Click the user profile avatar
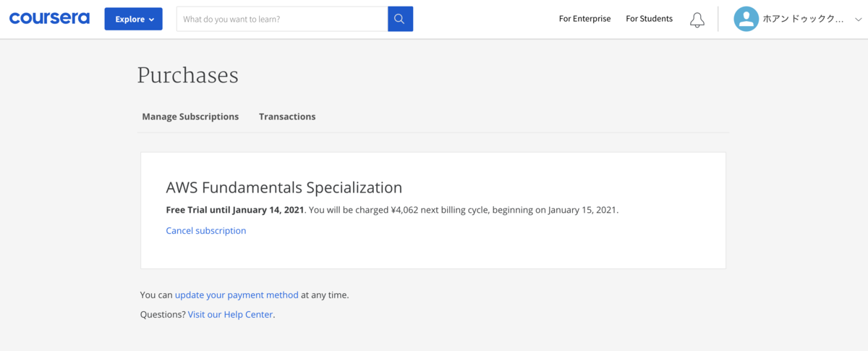The image size is (868, 351). (746, 20)
